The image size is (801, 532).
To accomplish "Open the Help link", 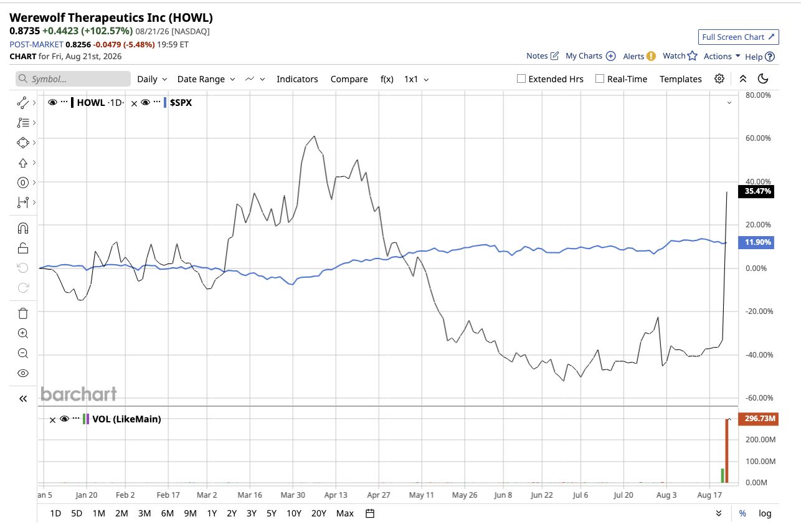I will pos(760,56).
